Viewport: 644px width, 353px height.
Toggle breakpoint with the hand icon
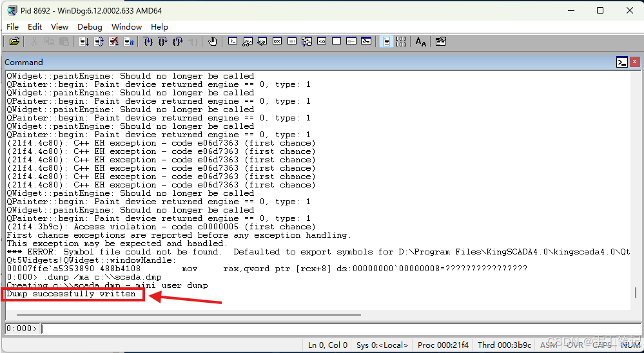(x=212, y=41)
